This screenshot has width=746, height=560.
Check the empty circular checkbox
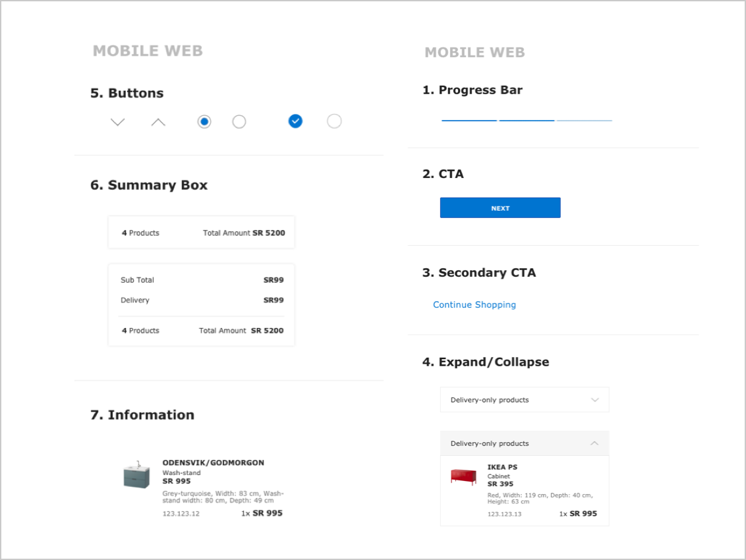[x=334, y=121]
